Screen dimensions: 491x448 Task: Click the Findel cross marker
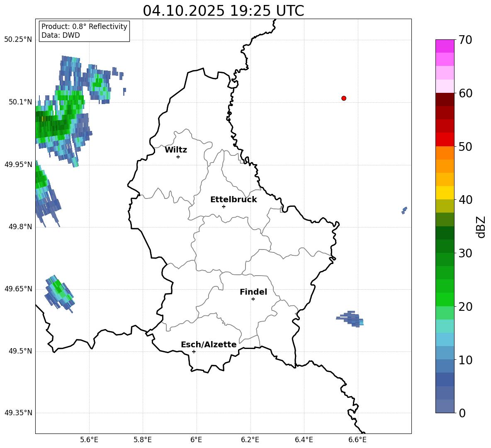pyautogui.click(x=253, y=299)
